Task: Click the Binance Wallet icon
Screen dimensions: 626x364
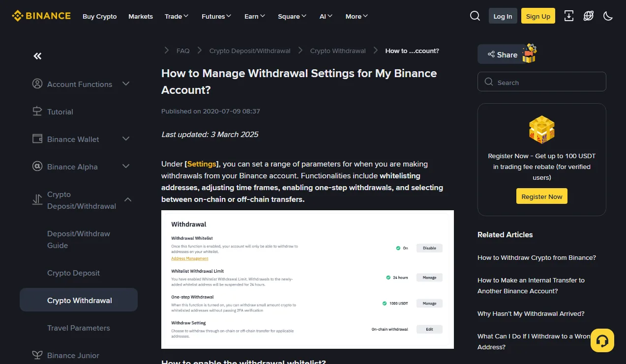Action: [x=37, y=139]
